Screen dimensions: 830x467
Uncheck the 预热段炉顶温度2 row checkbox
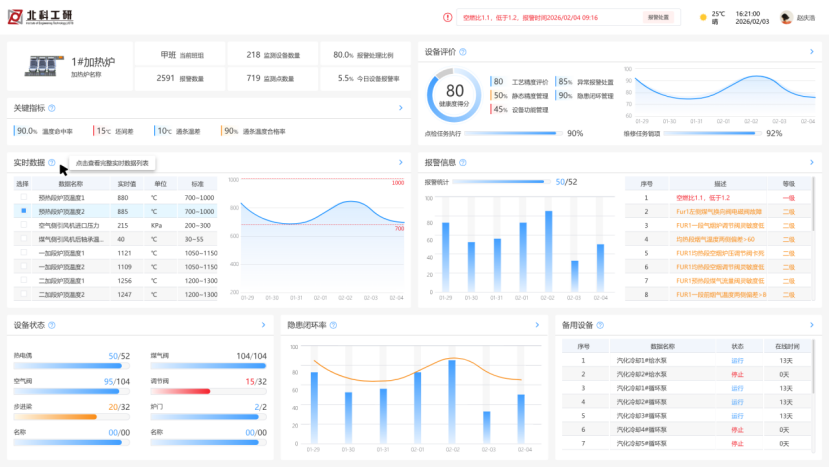(23, 212)
